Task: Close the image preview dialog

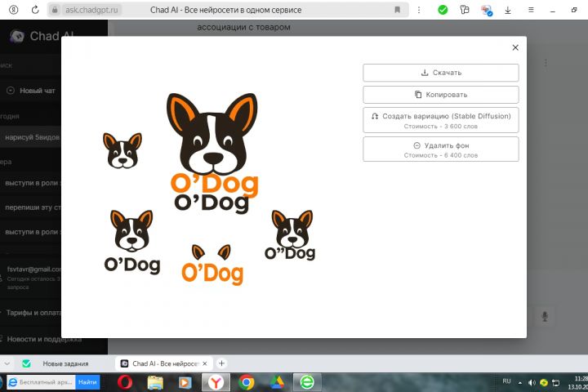Action: click(515, 47)
